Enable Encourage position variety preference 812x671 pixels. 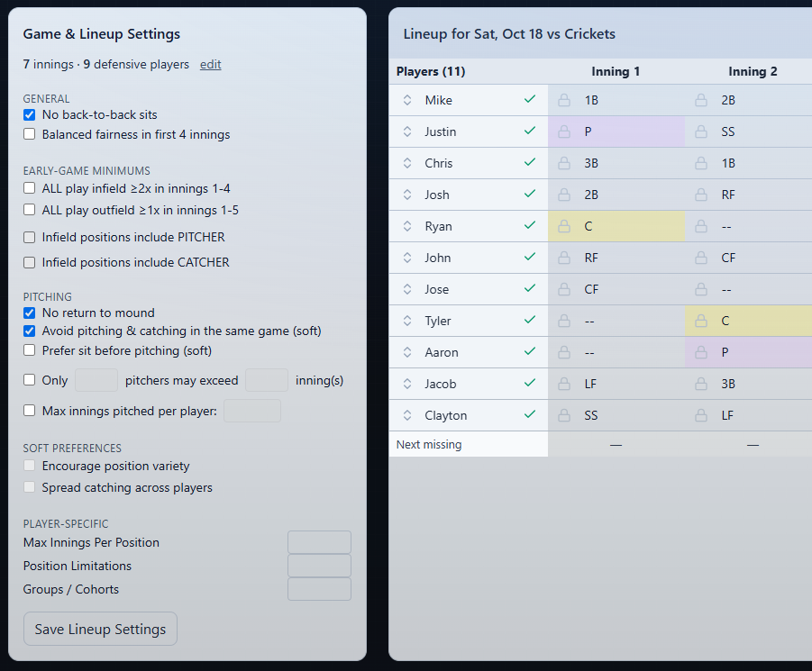(28, 466)
